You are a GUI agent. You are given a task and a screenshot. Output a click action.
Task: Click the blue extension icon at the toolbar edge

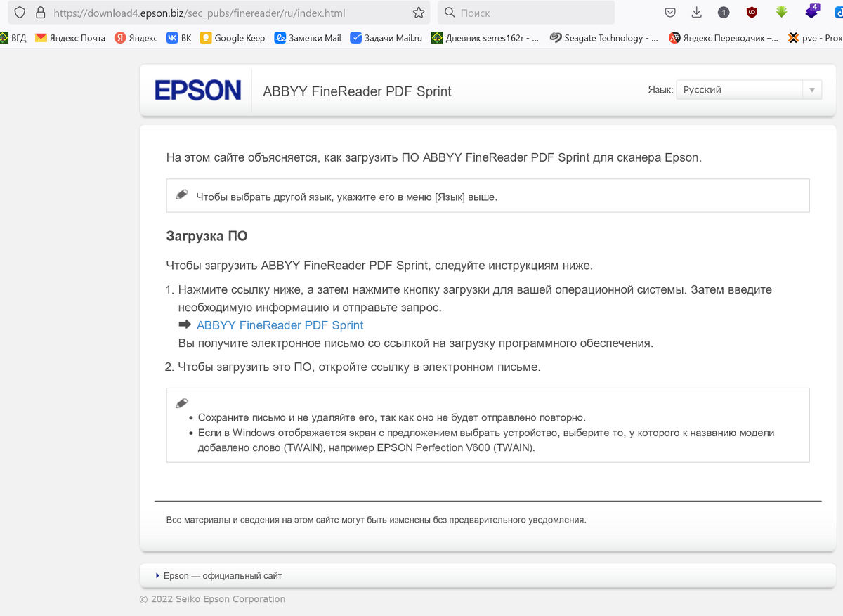[839, 13]
